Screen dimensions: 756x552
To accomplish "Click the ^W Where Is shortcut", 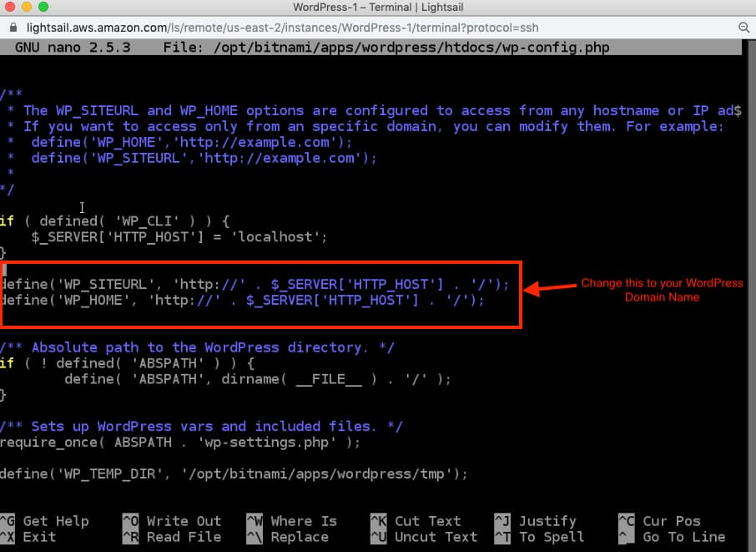I will [x=292, y=521].
